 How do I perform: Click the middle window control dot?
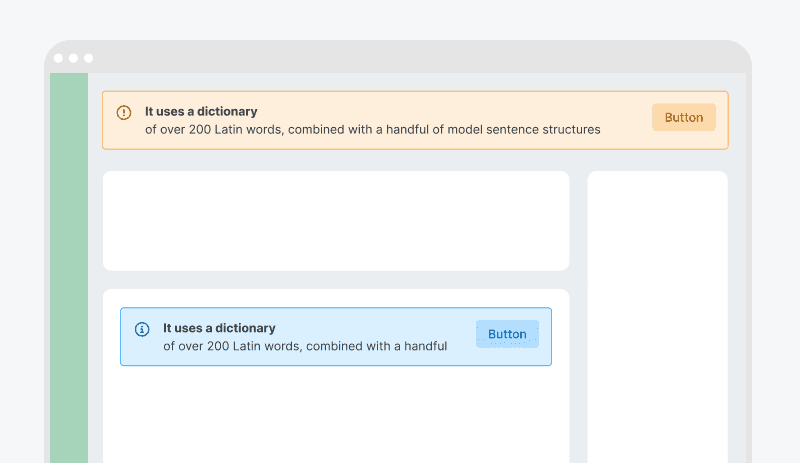point(73,58)
